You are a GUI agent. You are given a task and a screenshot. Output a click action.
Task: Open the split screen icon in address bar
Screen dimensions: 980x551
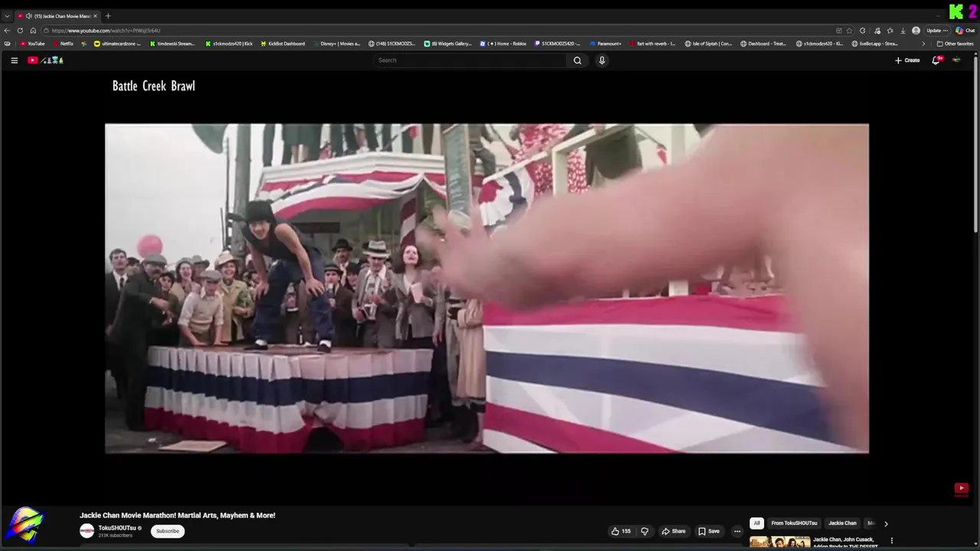[x=839, y=31]
